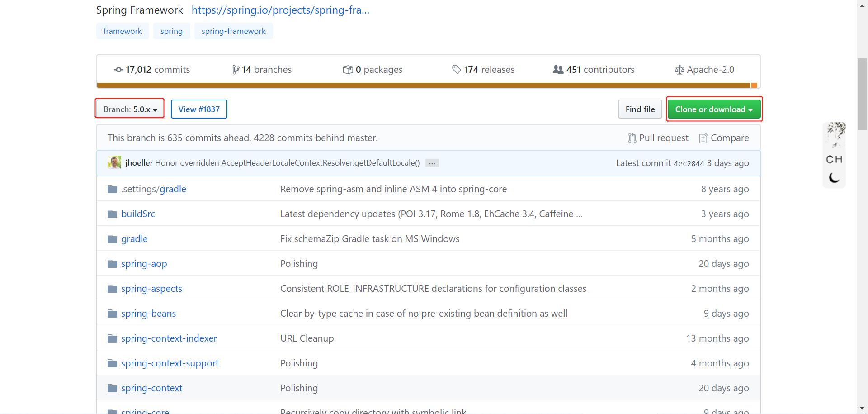Viewport: 868px width, 414px height.
Task: Click jhoeller's avatar thumbnail
Action: point(114,163)
